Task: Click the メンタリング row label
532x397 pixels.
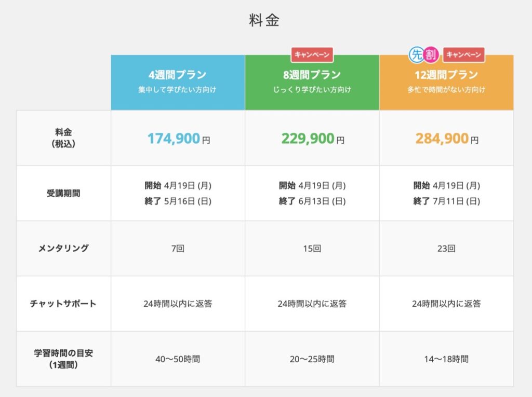Action: tap(63, 249)
